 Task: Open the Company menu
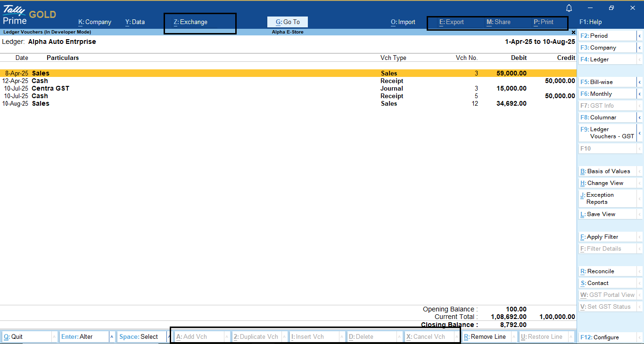click(x=95, y=22)
